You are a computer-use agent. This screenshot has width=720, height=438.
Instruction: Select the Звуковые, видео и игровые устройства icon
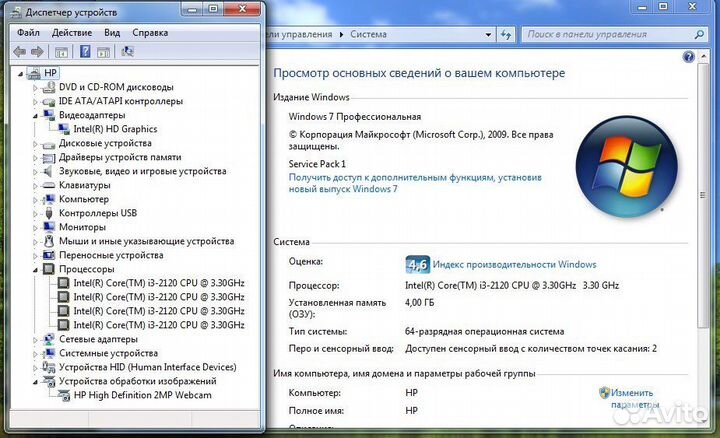point(48,171)
